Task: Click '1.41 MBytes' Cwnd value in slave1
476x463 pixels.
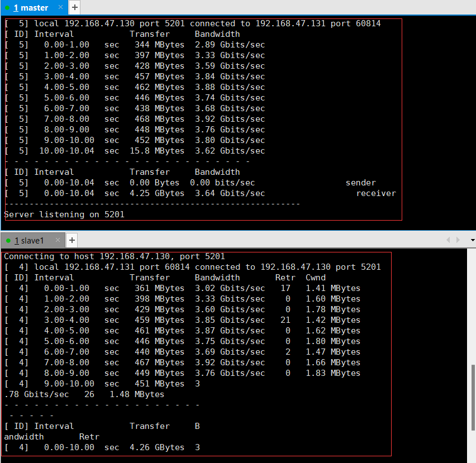Action: coord(333,288)
